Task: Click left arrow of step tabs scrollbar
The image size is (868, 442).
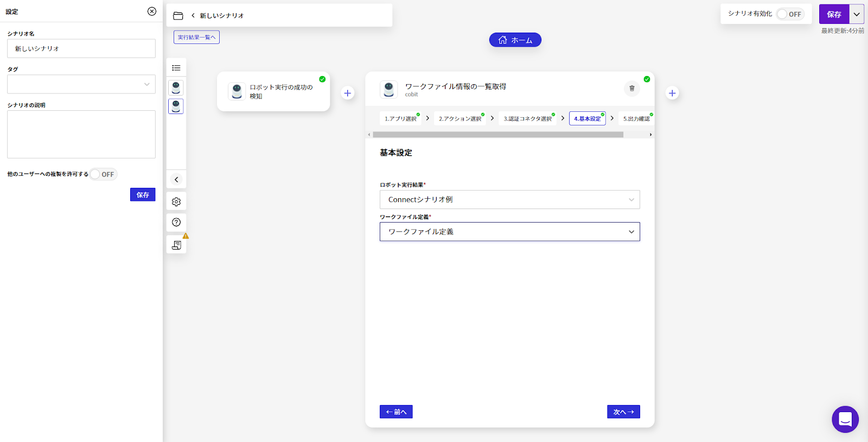Action: point(369,135)
